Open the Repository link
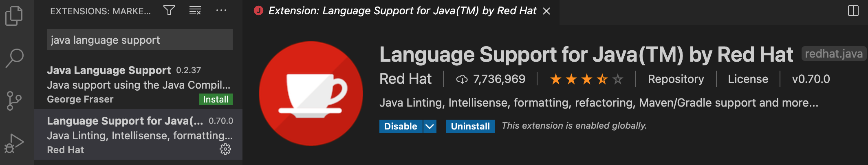 click(676, 79)
